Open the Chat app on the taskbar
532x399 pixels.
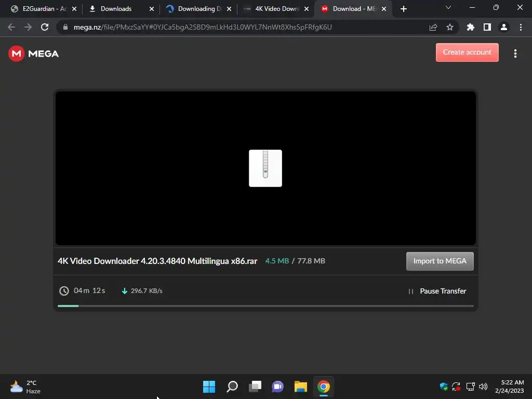pos(277,387)
